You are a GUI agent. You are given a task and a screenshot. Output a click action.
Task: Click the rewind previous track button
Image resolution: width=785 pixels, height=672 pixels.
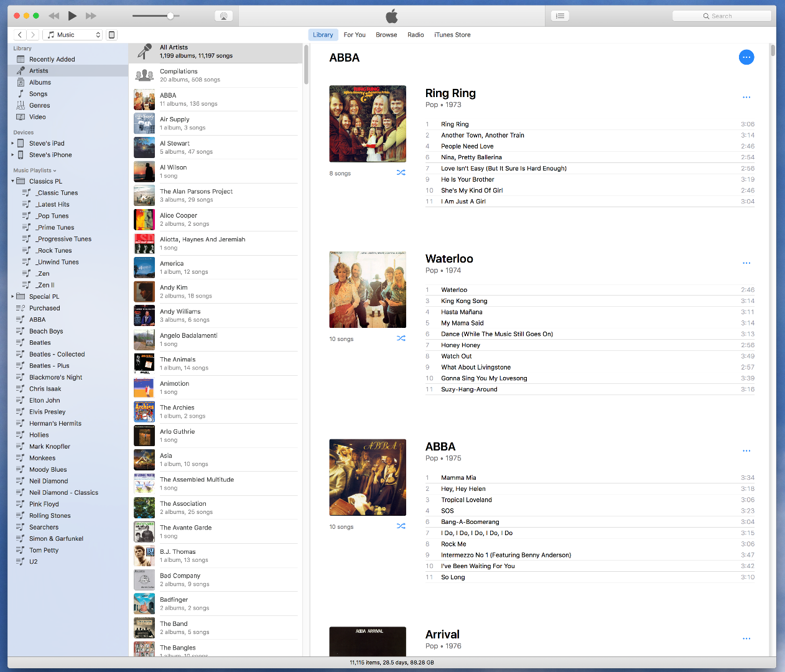[54, 16]
